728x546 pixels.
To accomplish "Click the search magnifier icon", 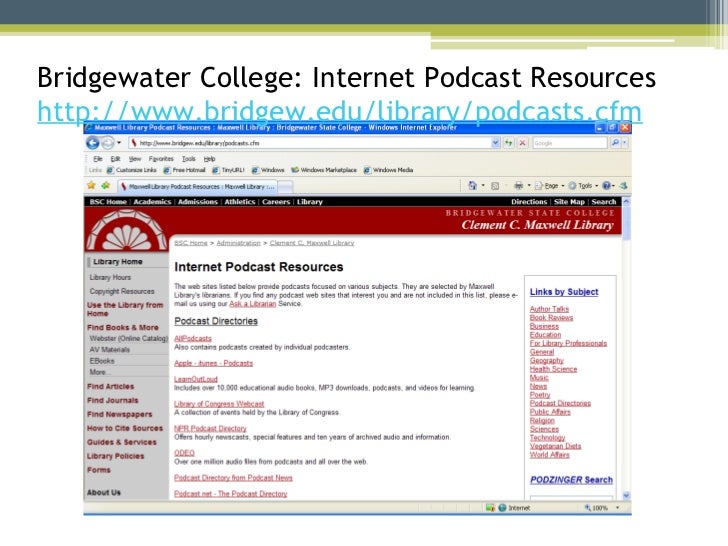I will click(x=615, y=143).
